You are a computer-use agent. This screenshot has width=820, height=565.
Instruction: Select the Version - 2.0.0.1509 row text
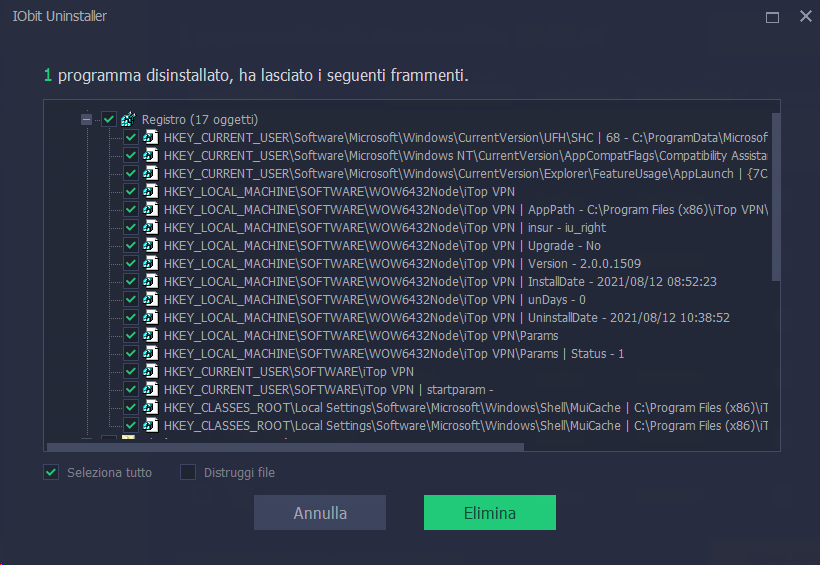click(402, 264)
